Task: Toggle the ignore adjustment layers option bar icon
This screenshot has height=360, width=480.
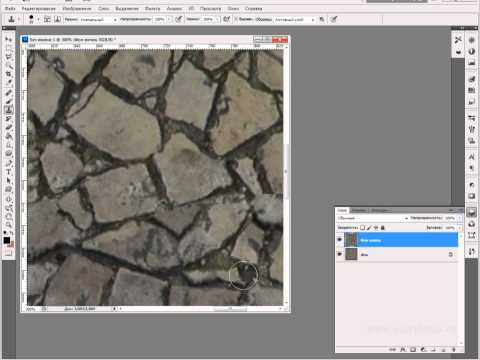Action: coord(322,19)
